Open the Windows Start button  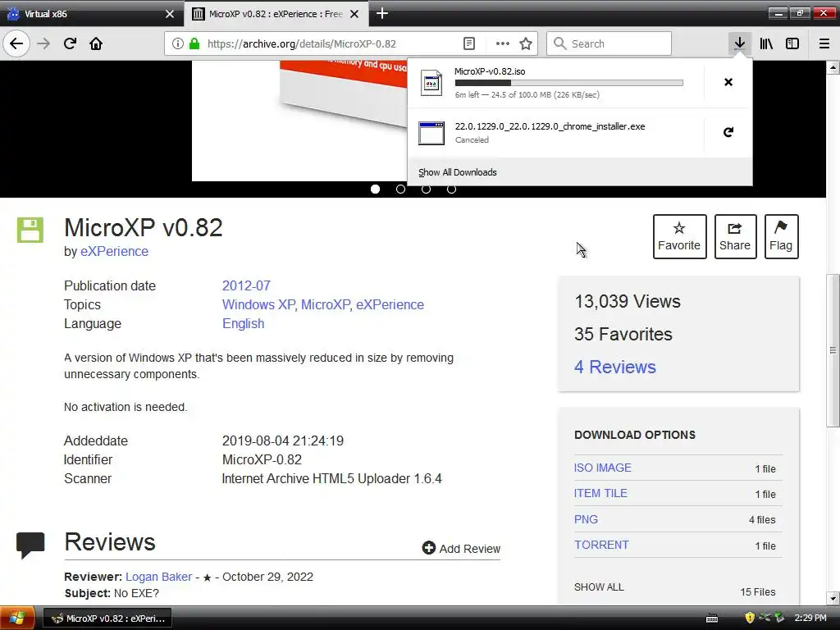point(17,619)
